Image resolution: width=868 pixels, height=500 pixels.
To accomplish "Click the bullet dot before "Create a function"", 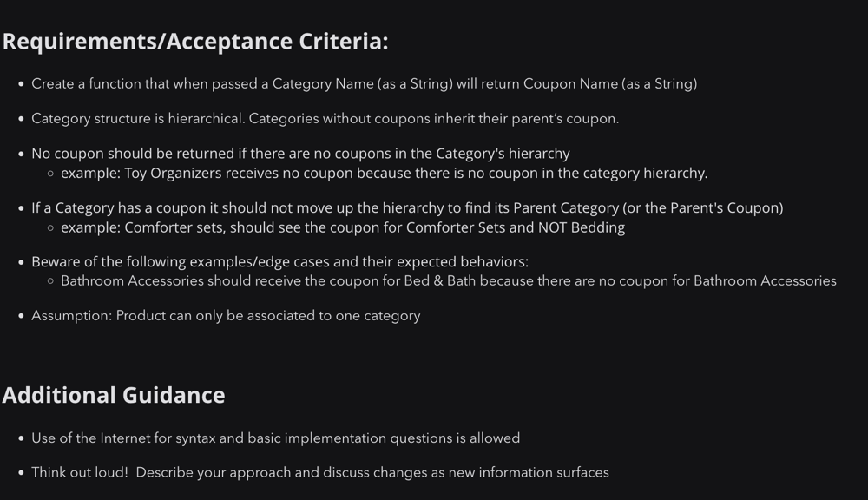I will pyautogui.click(x=21, y=84).
